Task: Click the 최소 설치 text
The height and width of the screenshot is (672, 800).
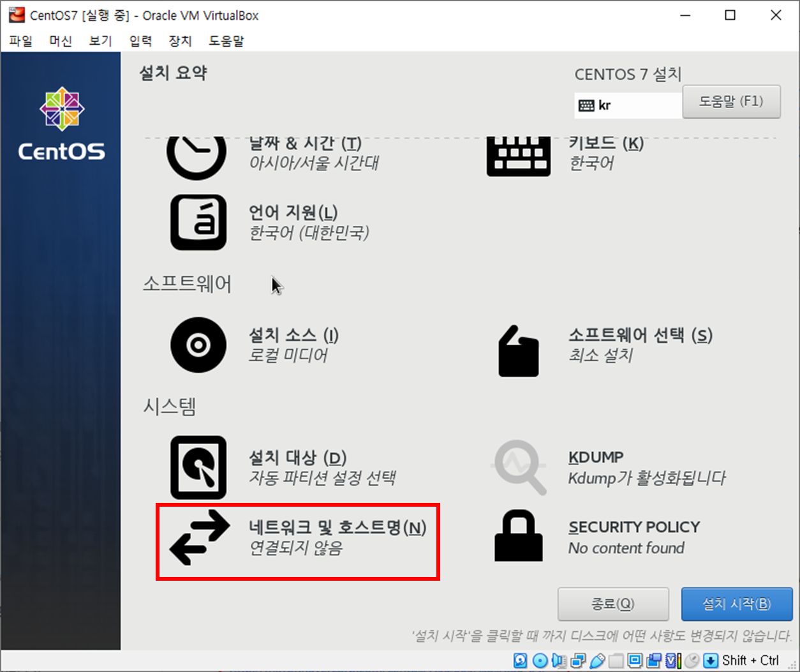Action: click(x=600, y=355)
